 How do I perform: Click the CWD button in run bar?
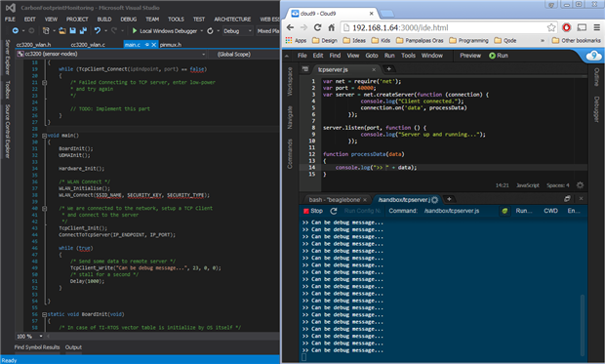point(550,211)
